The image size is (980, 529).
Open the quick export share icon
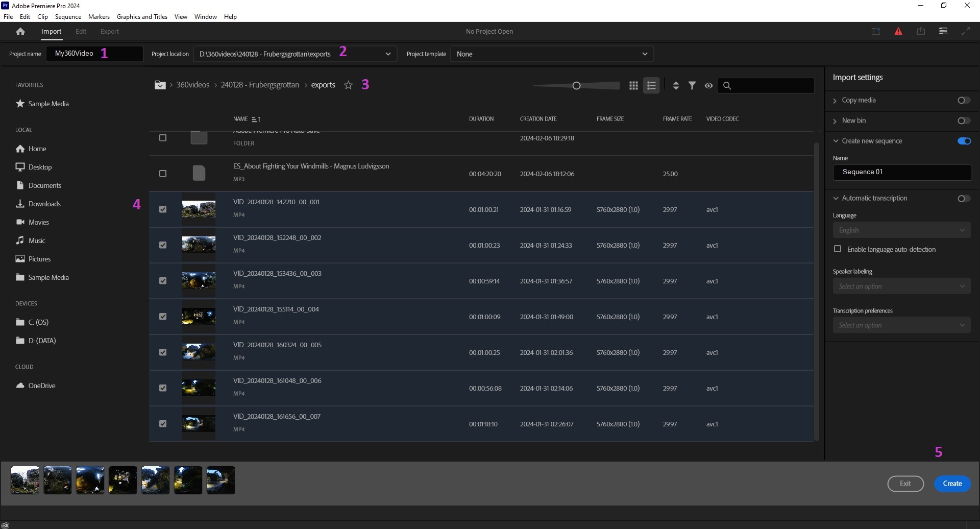[x=921, y=32]
